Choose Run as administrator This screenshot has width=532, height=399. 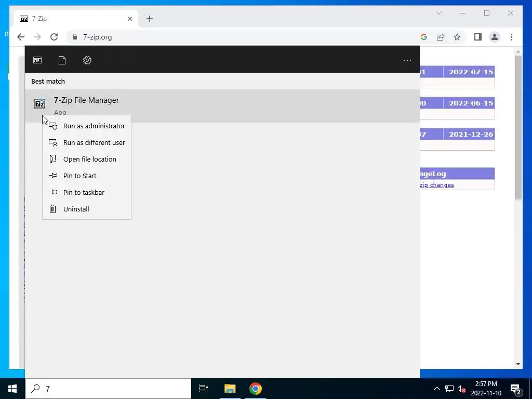[x=87, y=126]
